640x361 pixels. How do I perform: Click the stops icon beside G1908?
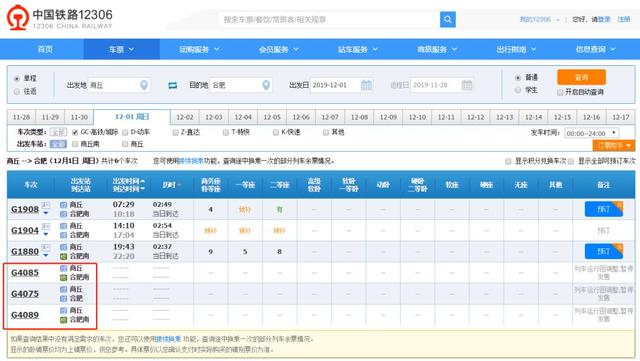pos(46,205)
